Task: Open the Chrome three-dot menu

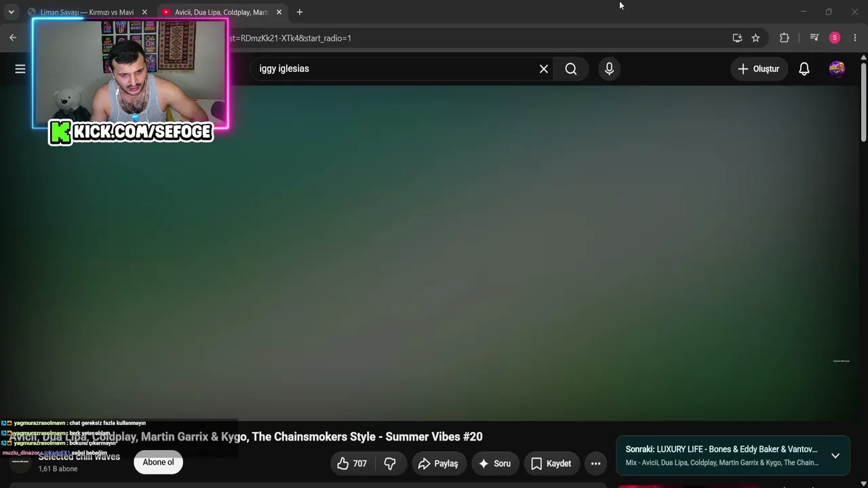Action: 855,38
